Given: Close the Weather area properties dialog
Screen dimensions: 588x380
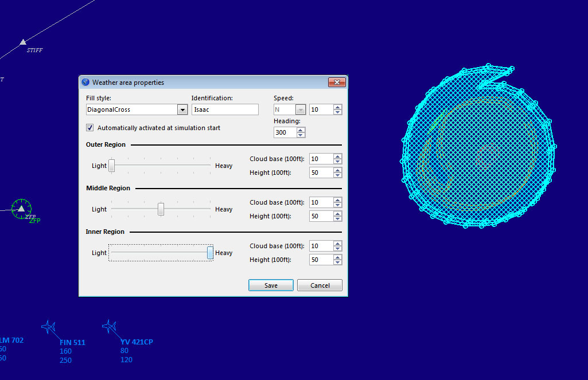Looking at the screenshot, I should pos(337,82).
